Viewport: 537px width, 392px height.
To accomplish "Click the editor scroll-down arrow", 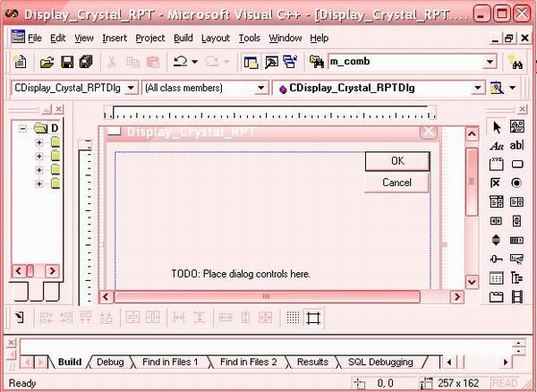I will (x=472, y=282).
